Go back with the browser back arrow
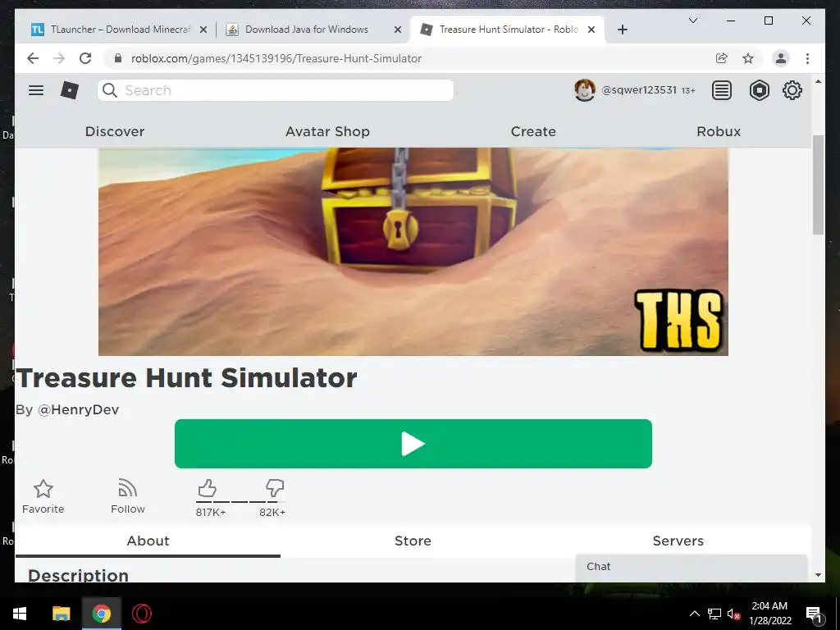 point(33,58)
